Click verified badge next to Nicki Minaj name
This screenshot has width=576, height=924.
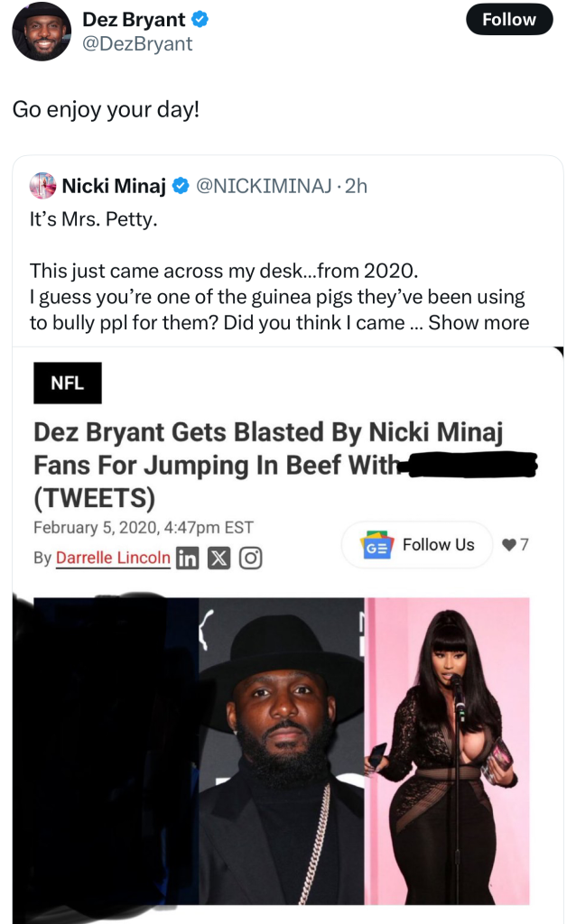click(x=181, y=187)
